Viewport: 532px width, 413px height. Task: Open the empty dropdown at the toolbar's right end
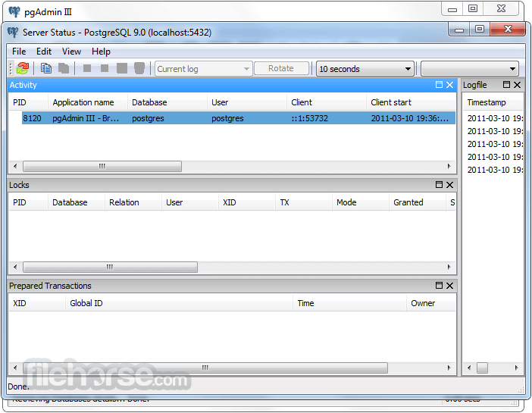(x=470, y=69)
